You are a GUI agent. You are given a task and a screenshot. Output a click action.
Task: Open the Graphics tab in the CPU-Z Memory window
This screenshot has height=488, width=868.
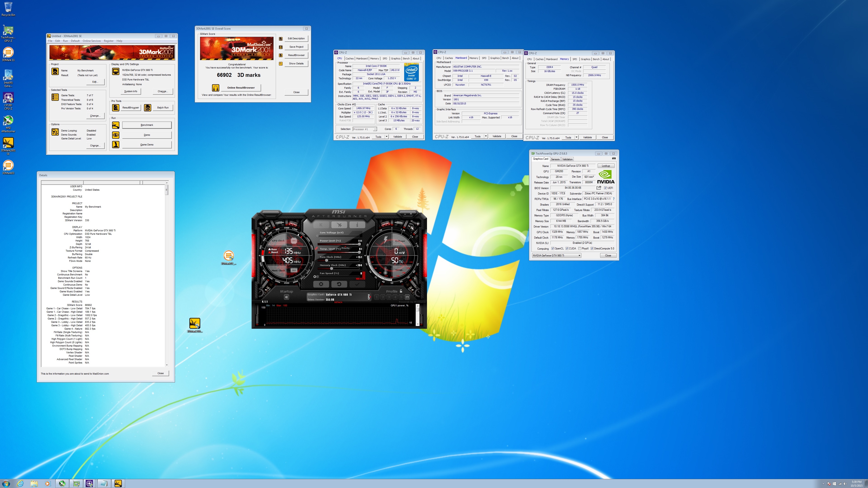click(586, 59)
